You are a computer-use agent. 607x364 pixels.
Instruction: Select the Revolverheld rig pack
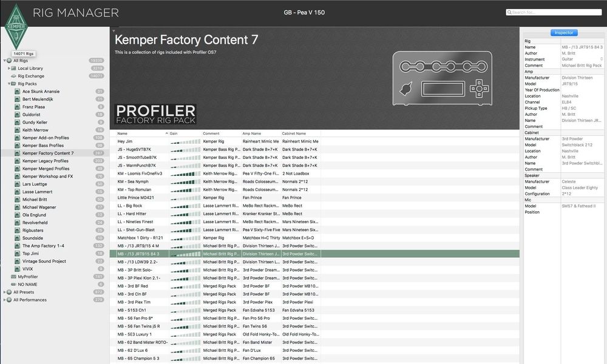coord(55,223)
